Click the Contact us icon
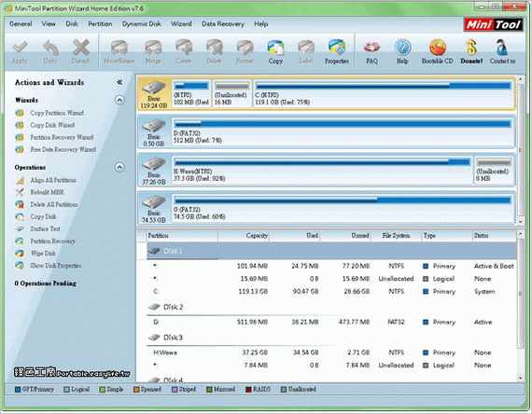 pos(502,48)
